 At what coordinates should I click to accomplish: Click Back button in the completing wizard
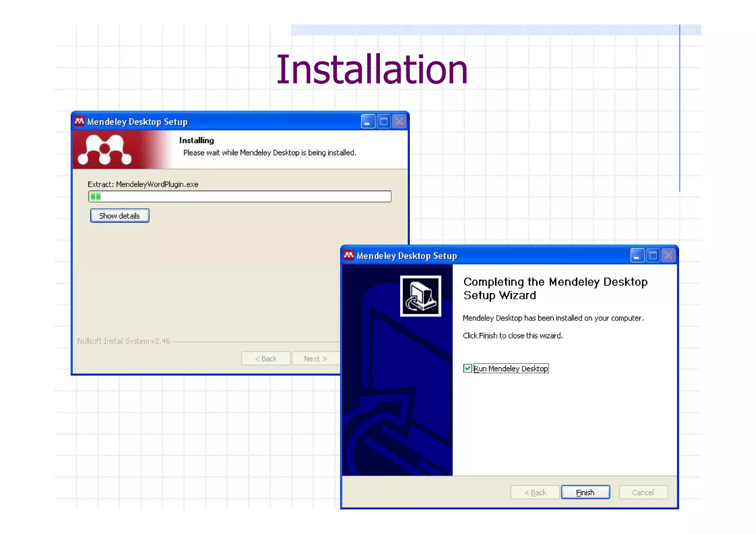535,492
